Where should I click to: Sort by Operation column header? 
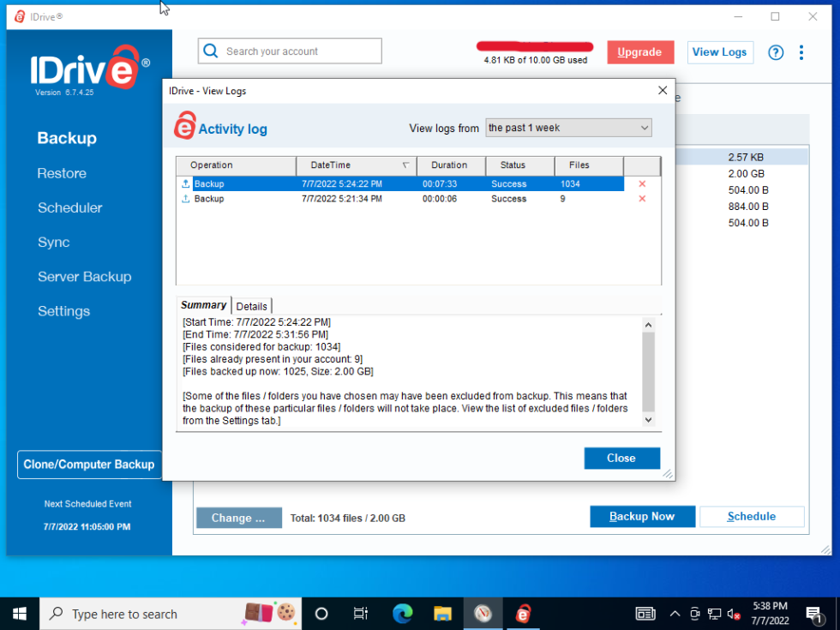point(236,165)
